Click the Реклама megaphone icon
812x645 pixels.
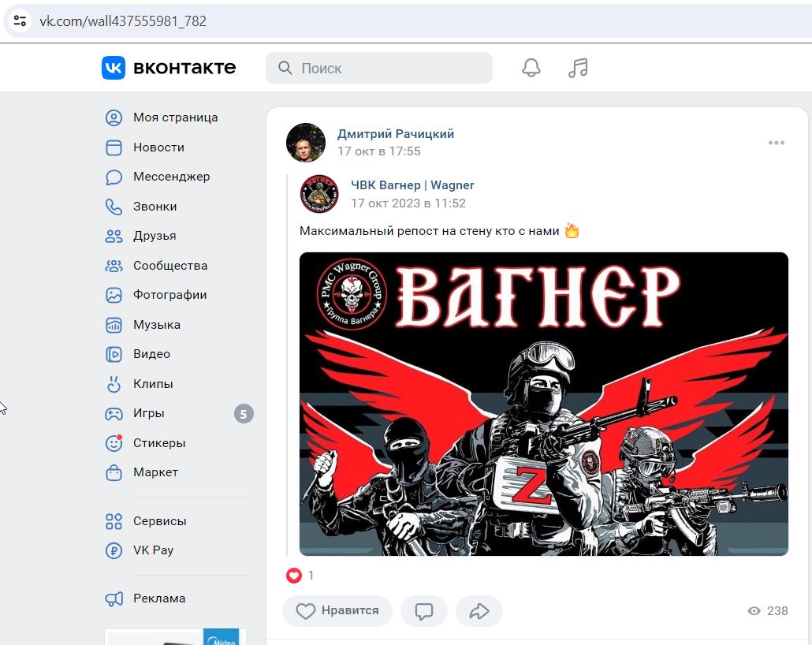tap(114, 599)
